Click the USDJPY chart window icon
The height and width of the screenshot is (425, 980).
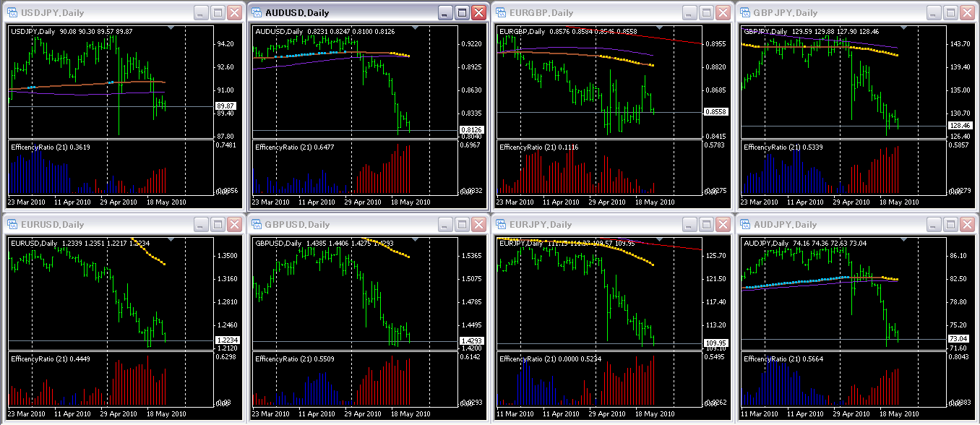(x=12, y=13)
